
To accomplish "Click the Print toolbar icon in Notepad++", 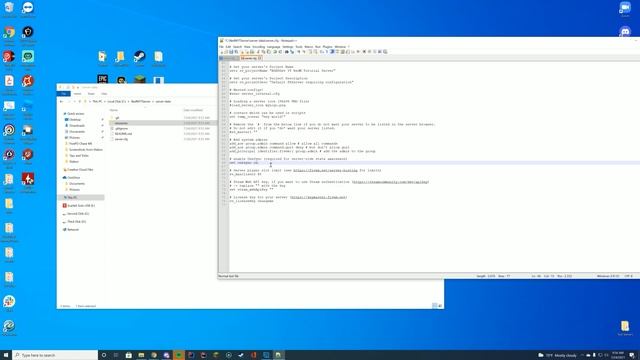I will 253,52.
